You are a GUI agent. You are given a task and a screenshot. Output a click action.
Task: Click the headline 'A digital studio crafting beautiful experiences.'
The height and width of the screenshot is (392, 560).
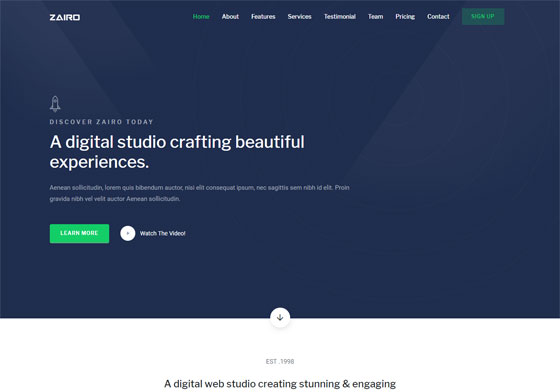pyautogui.click(x=177, y=152)
